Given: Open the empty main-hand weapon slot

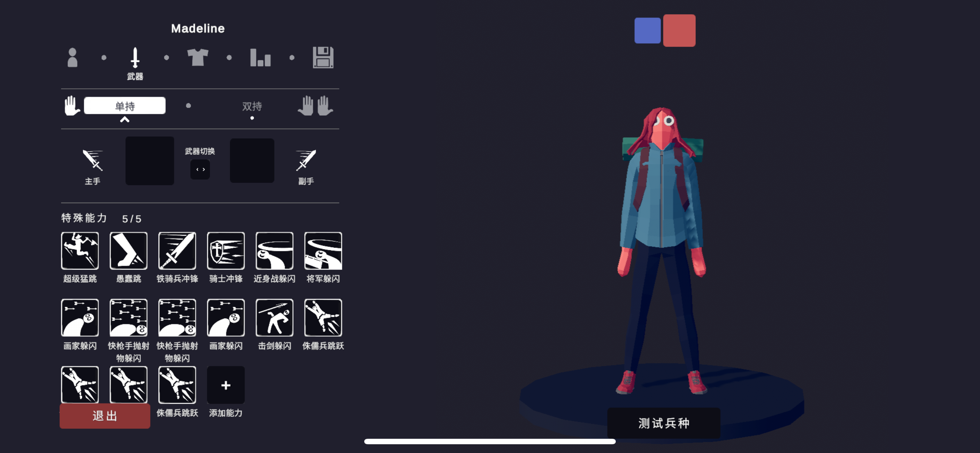Looking at the screenshot, I should tap(150, 161).
